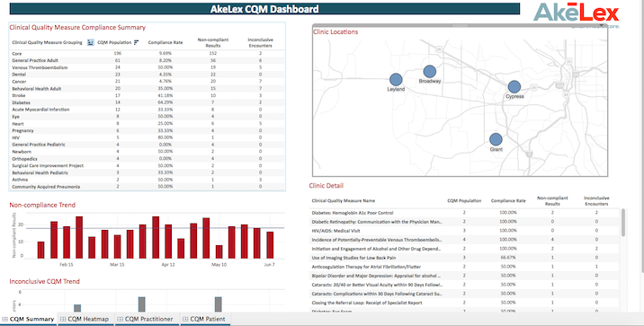Select the Diabetes grouping row
Image resolution: width=644 pixels, height=326 pixels.
point(147,102)
